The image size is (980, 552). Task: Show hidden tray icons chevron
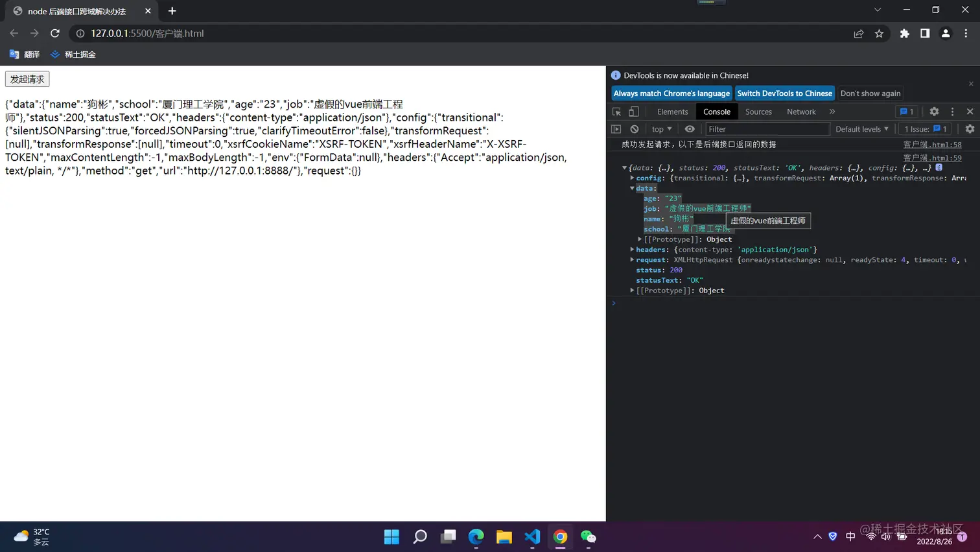(817, 536)
